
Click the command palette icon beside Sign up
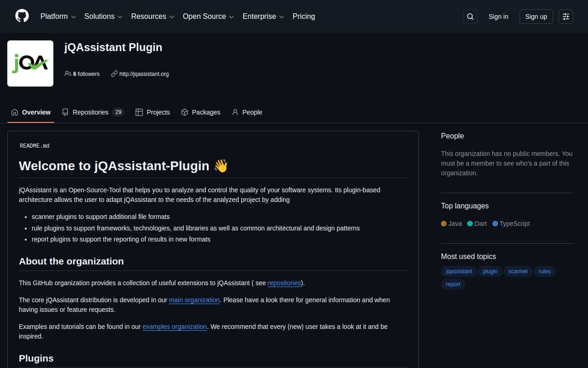click(x=565, y=16)
